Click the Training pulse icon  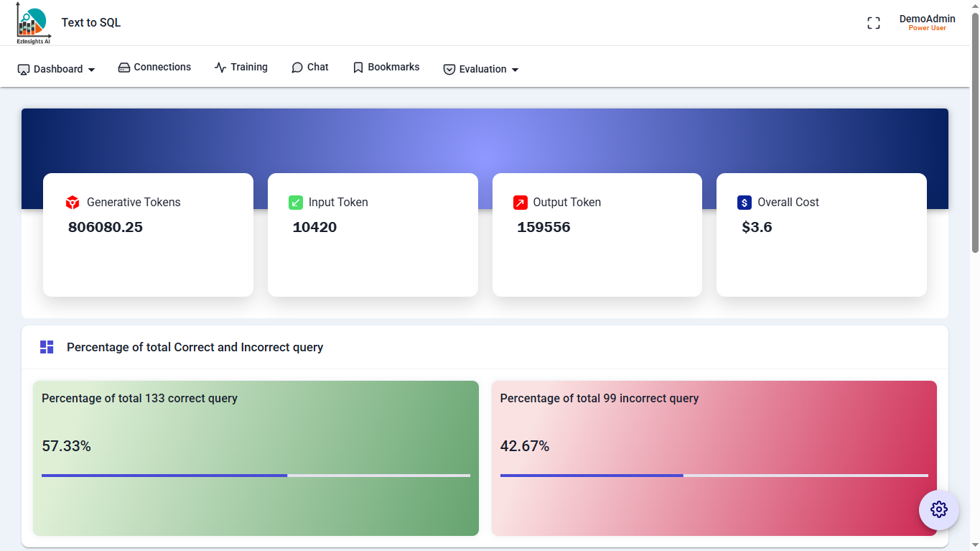(220, 68)
